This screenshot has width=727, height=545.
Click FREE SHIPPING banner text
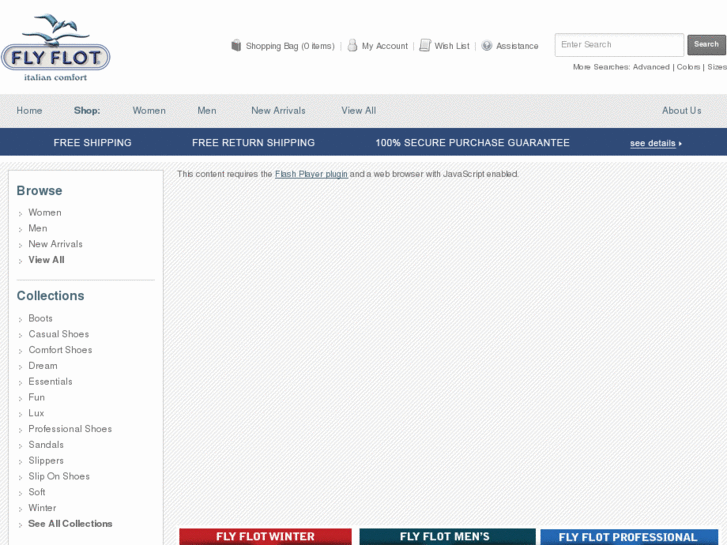92,143
